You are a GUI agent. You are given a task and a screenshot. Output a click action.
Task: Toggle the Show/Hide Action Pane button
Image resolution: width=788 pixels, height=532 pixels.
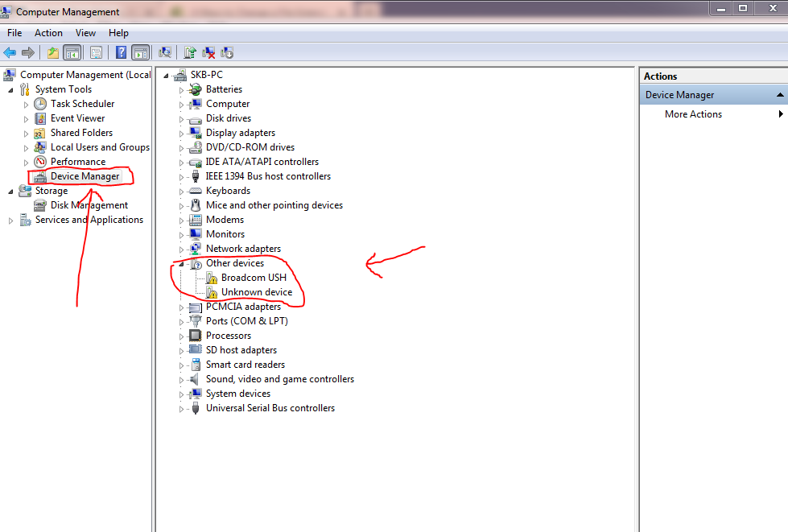pos(141,52)
